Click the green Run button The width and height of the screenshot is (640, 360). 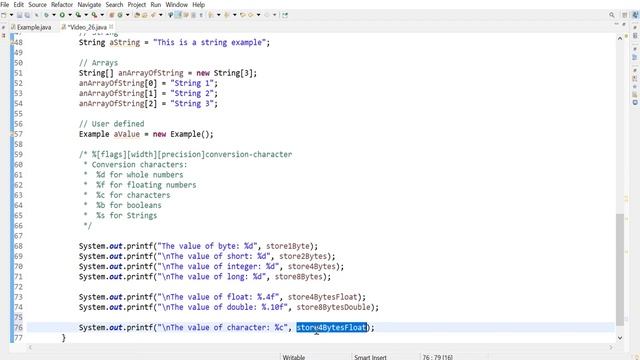point(62,15)
